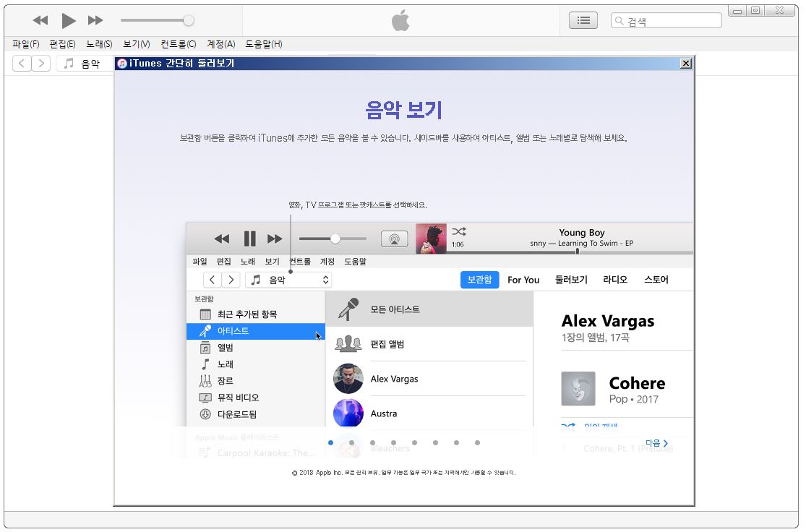Select the 보관함 tab in tour preview
Viewport: 806px width, 532px height.
click(x=479, y=280)
